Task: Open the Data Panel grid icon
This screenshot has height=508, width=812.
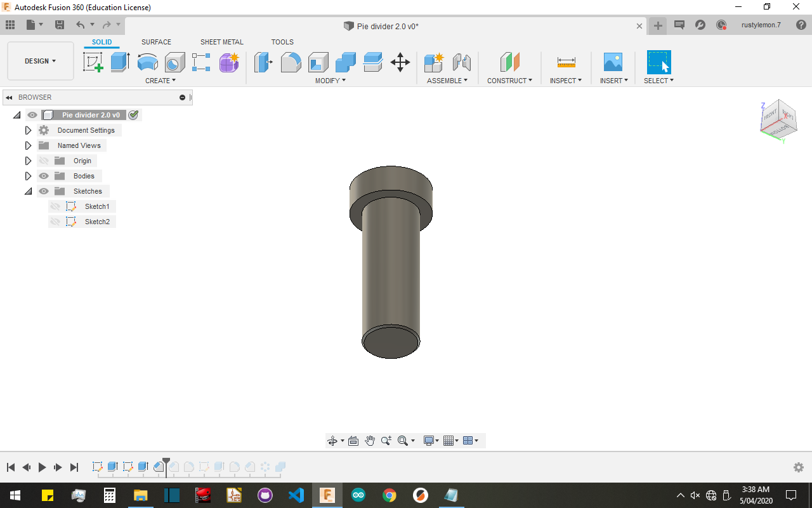Action: pos(10,25)
